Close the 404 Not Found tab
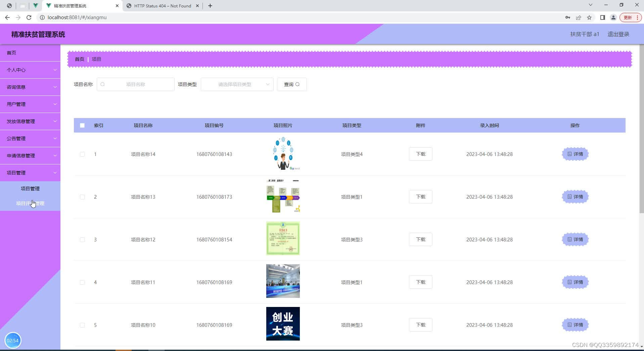The width and height of the screenshot is (644, 351). tap(197, 6)
